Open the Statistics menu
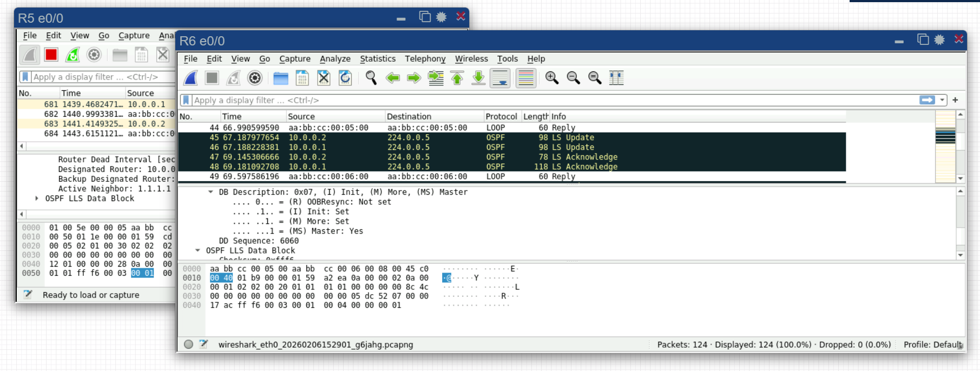This screenshot has height=371, width=980. (x=377, y=58)
